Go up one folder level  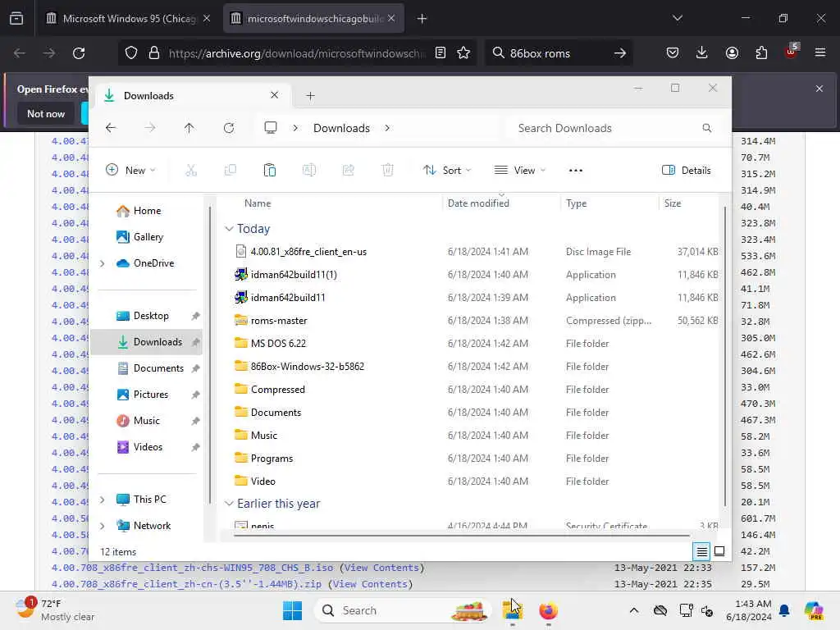189,128
